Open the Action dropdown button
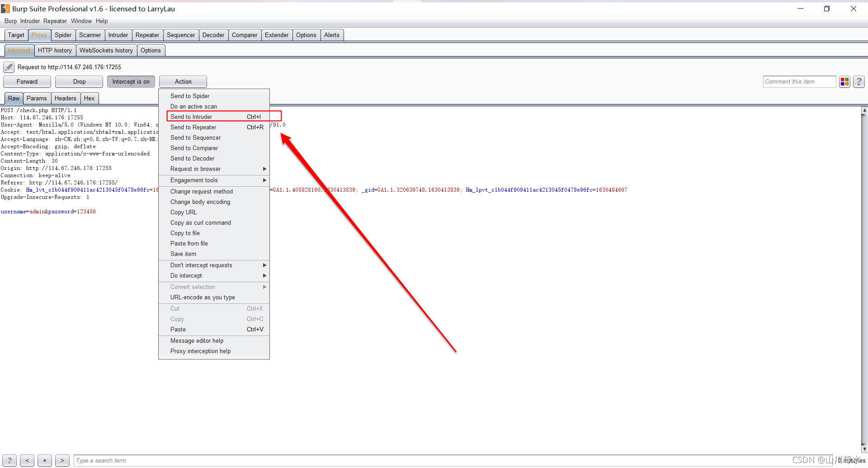Screen dimensions: 868x468 (183, 82)
